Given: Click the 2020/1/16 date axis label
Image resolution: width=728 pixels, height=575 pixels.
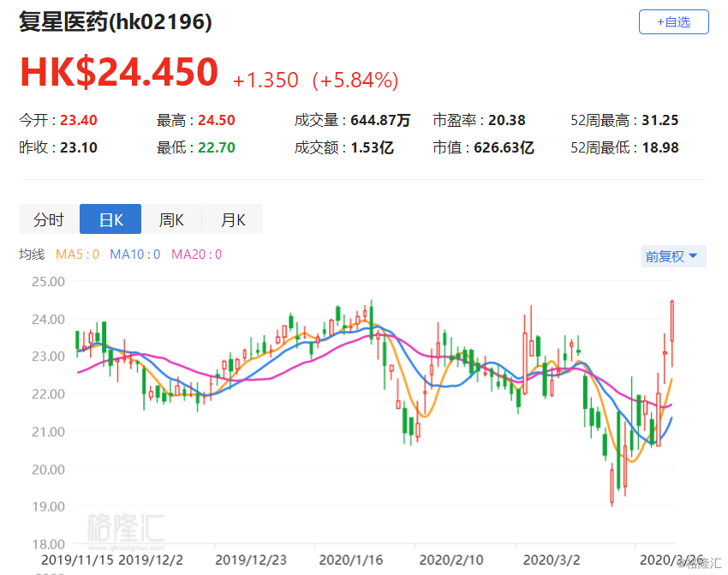Looking at the screenshot, I should coord(351,560).
